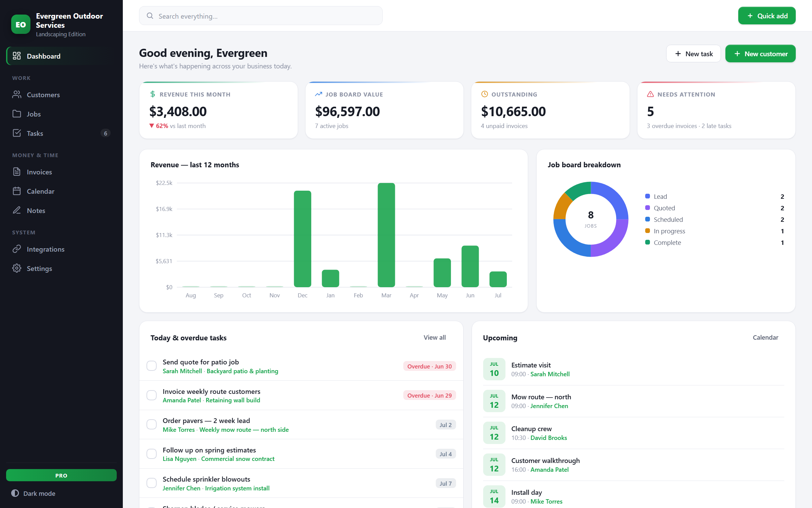
Task: Click the Jul 10 date badge
Action: coord(494,369)
